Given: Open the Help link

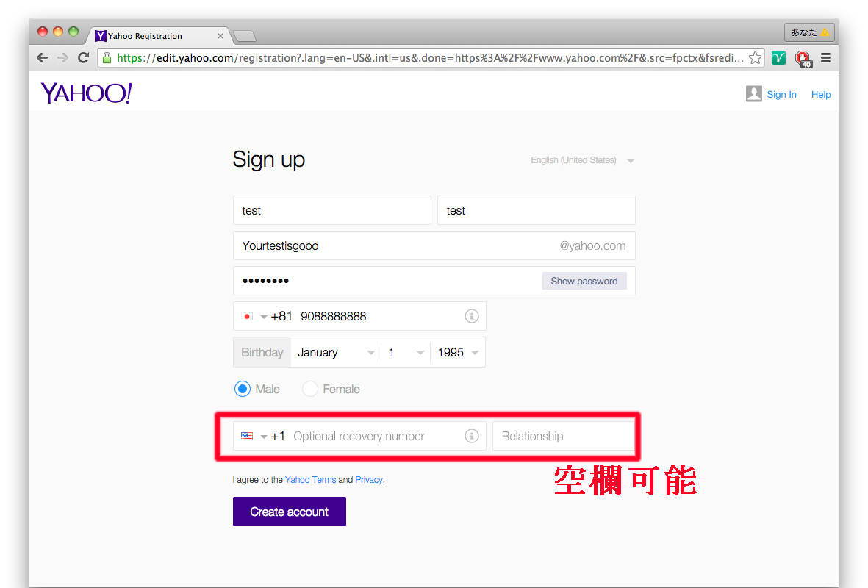Looking at the screenshot, I should [x=821, y=95].
